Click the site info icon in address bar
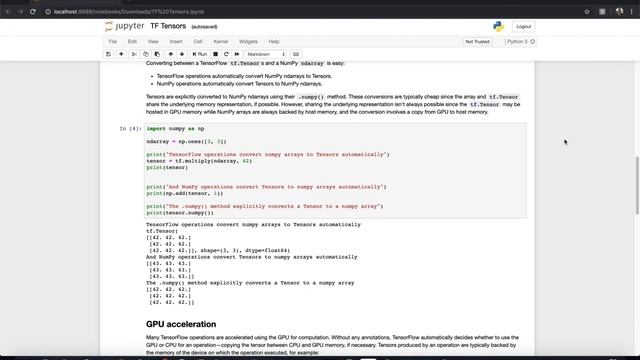Screen dimensions: 640x360 point(48,12)
